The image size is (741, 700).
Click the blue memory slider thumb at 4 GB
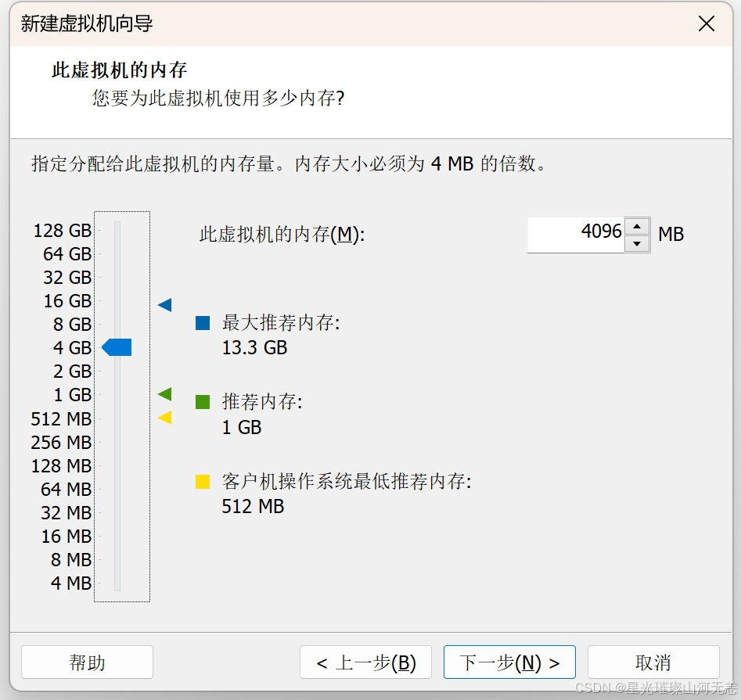pos(117,347)
